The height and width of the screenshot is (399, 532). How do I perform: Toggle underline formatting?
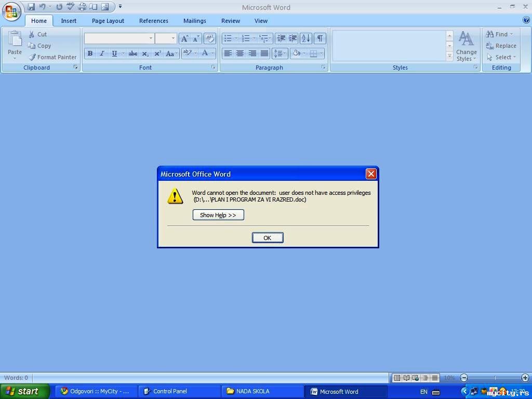tap(114, 54)
